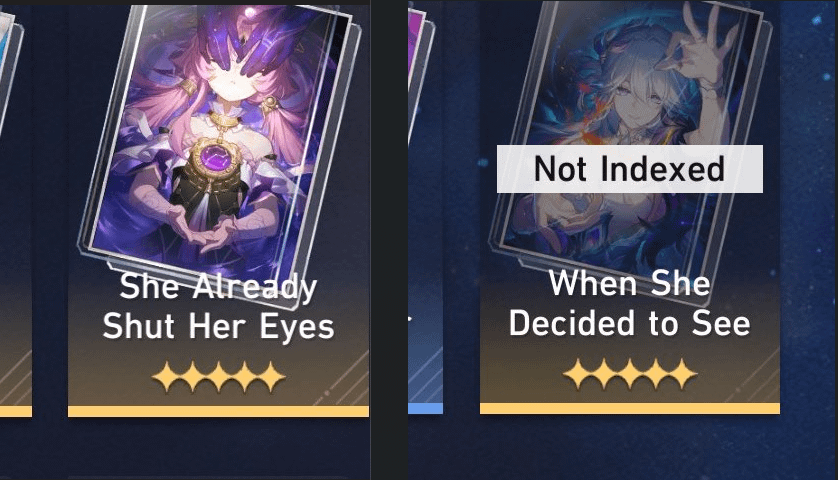
Task: Click the When She Decided to See title text
Action: click(630, 303)
